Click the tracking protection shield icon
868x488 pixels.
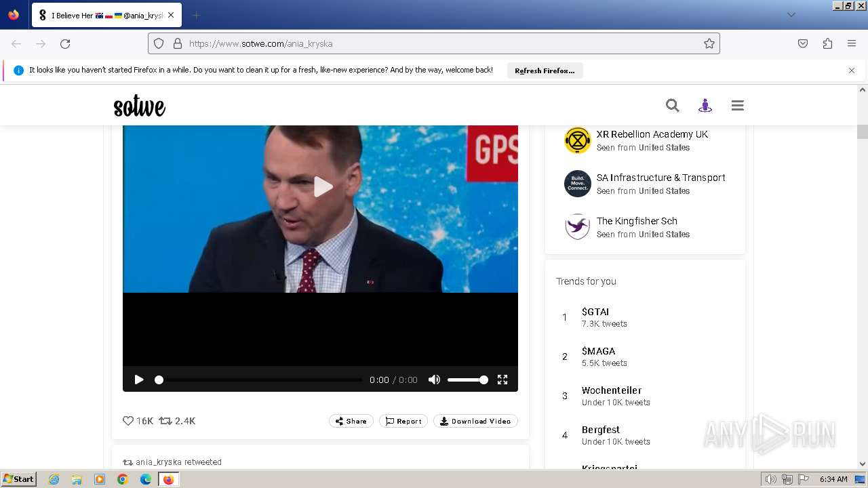159,43
